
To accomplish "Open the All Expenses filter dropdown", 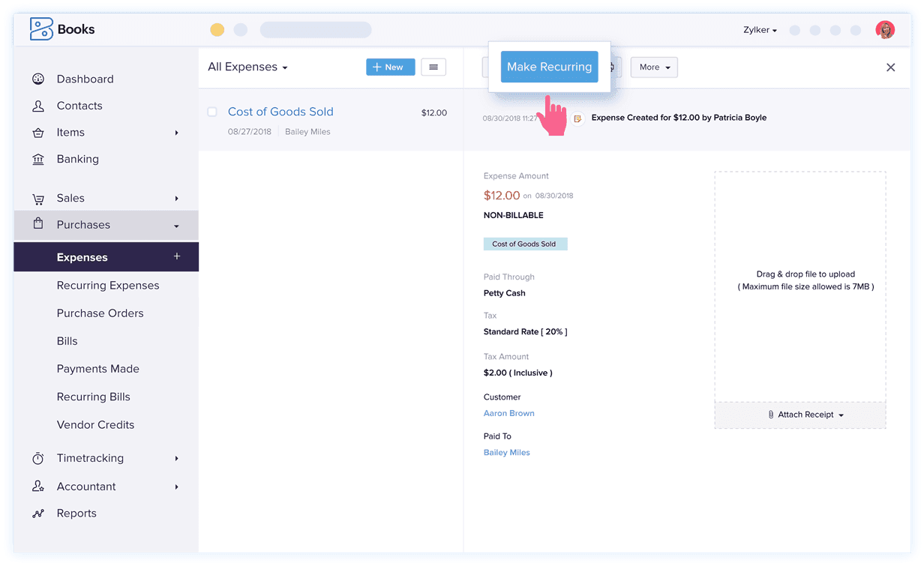I will [247, 67].
